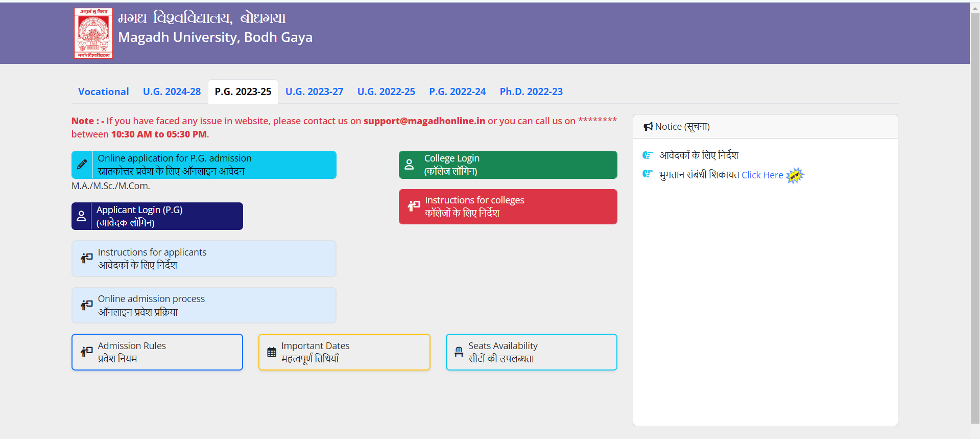Click the presenter icon on Instructions for colleges
Viewport: 980px width, 439px height.
[414, 206]
